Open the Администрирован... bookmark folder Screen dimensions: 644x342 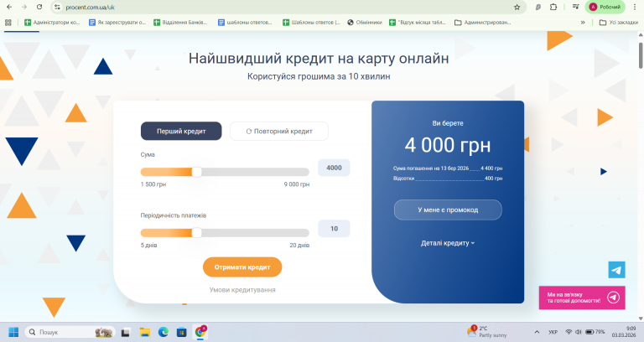483,23
